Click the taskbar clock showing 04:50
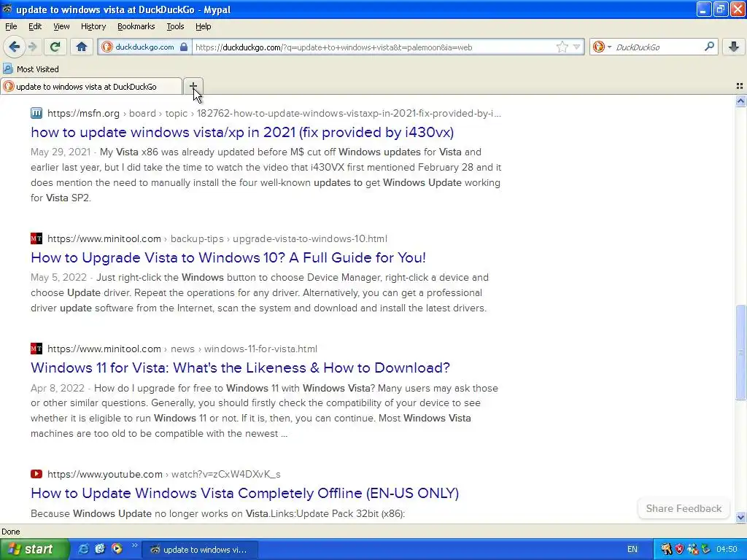The width and height of the screenshot is (747, 560). click(x=727, y=550)
